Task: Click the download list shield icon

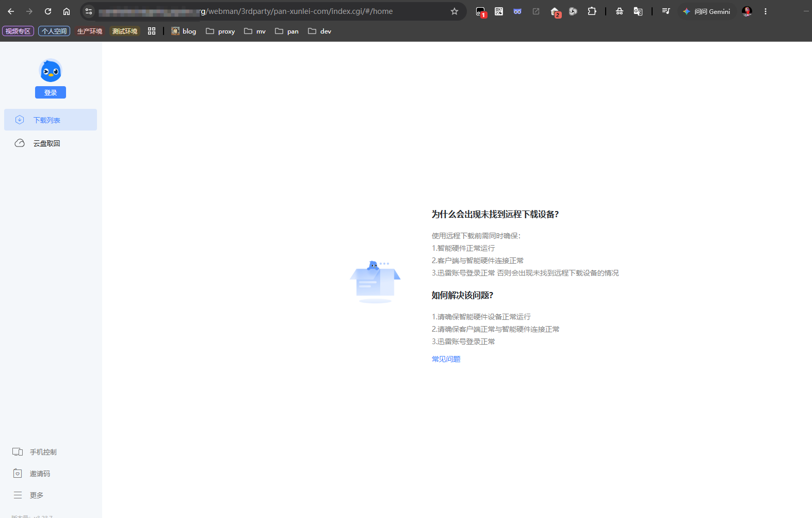Action: tap(20, 120)
